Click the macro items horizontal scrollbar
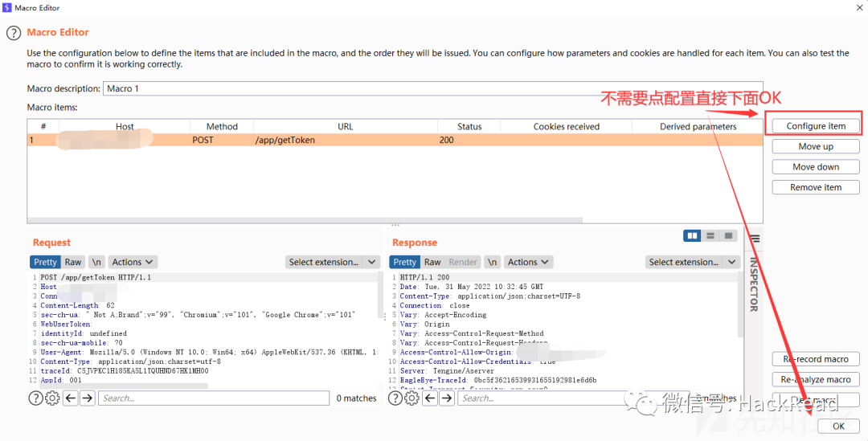The width and height of the screenshot is (868, 441). 305,219
